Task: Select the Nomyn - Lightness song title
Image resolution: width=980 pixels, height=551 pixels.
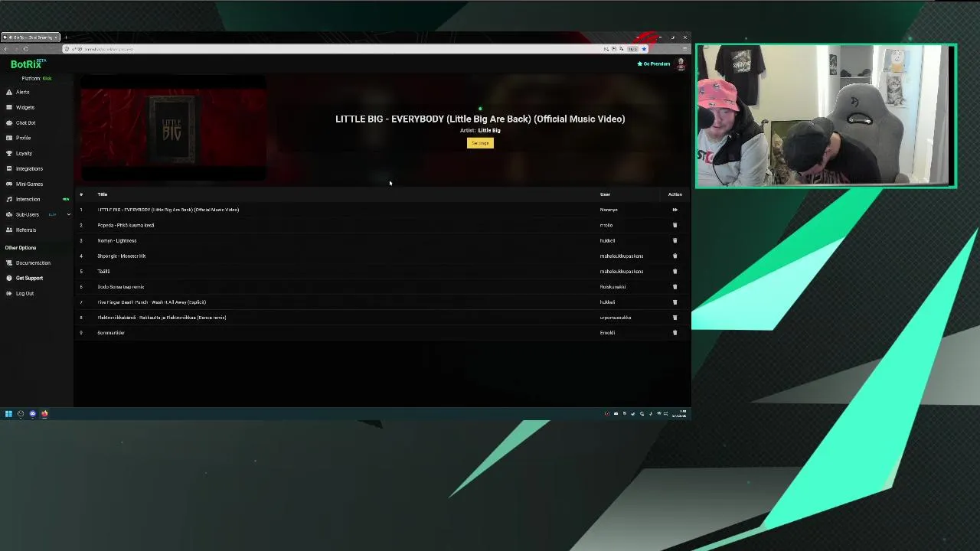Action: (117, 240)
